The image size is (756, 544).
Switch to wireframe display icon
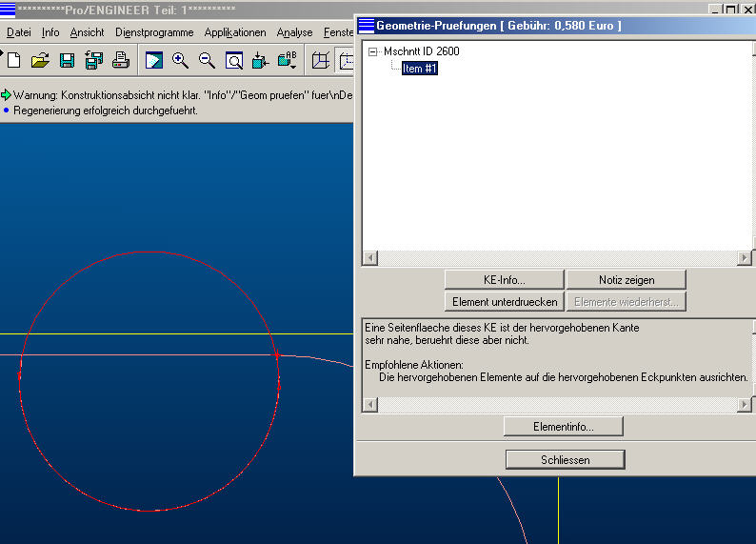point(321,61)
